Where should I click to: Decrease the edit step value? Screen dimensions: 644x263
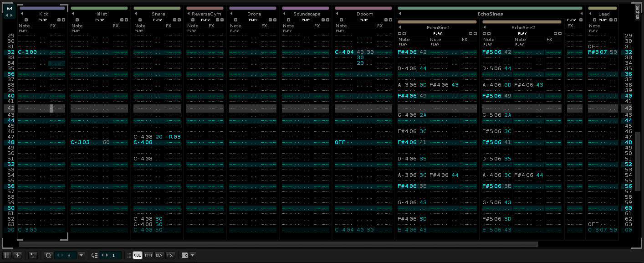click(102, 255)
